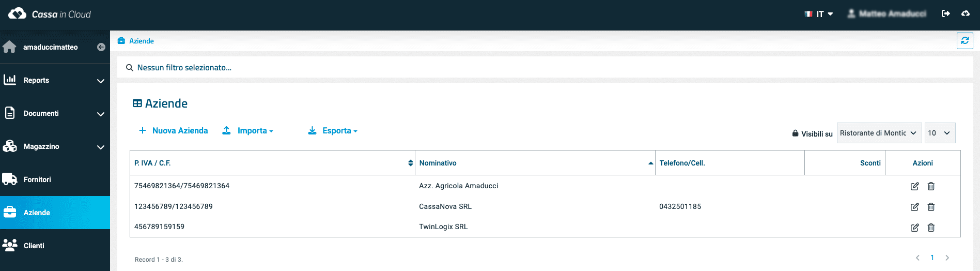The image size is (980, 271).
Task: Click TwinLogix SRL name cell
Action: point(443,227)
